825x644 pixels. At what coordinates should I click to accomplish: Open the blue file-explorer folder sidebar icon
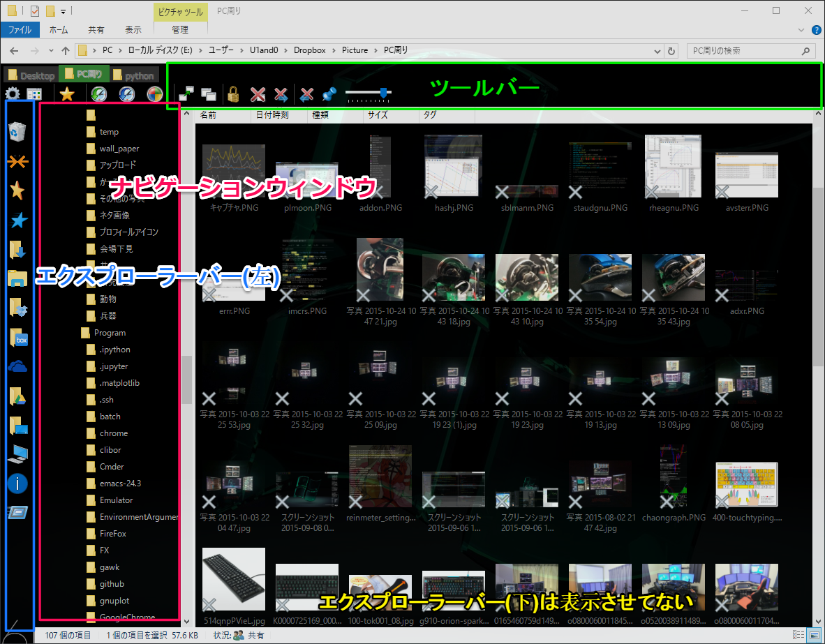click(x=17, y=278)
